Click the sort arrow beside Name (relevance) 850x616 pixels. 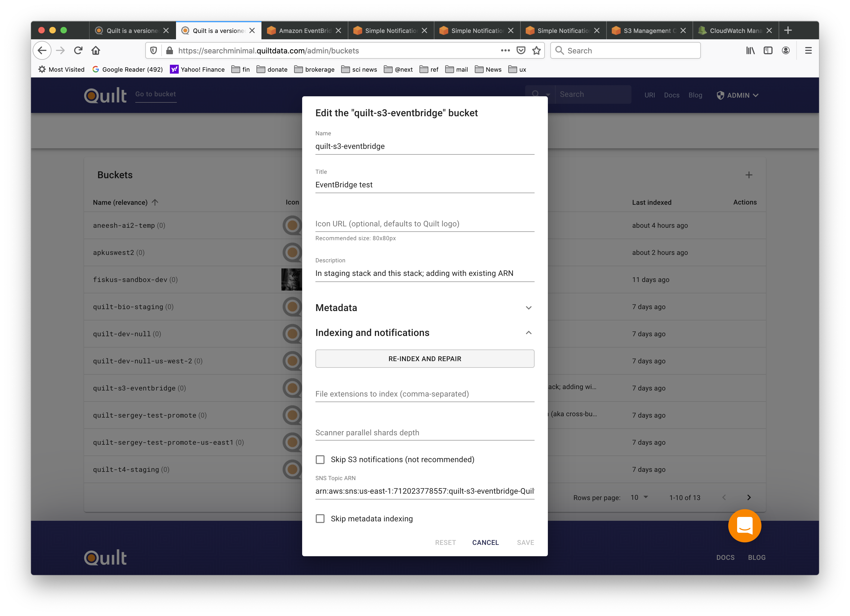pos(155,203)
